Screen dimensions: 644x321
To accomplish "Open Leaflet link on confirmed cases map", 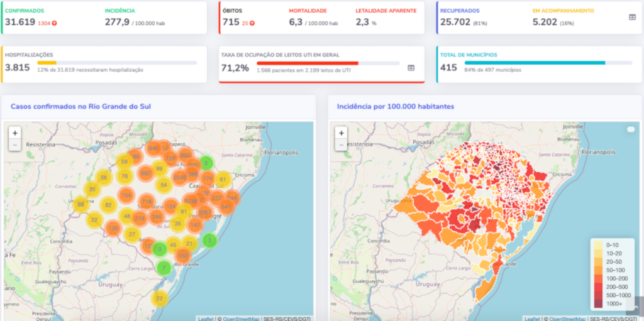I will tap(206, 318).
